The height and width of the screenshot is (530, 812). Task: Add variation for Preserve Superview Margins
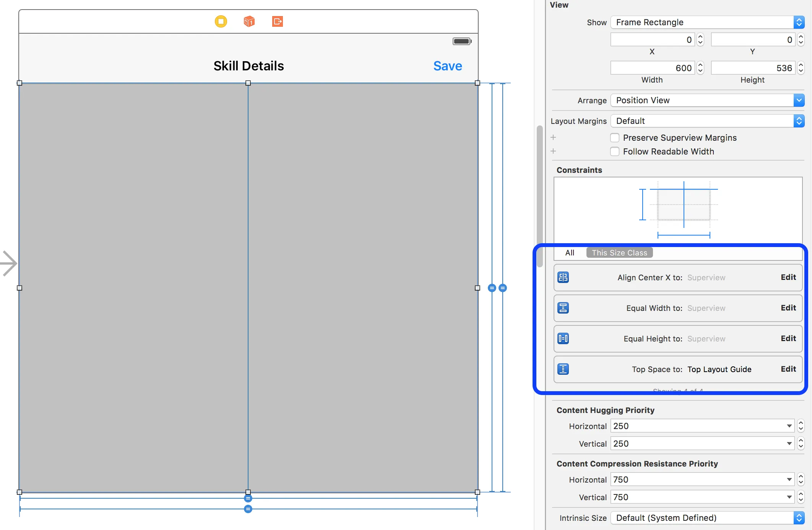point(553,137)
